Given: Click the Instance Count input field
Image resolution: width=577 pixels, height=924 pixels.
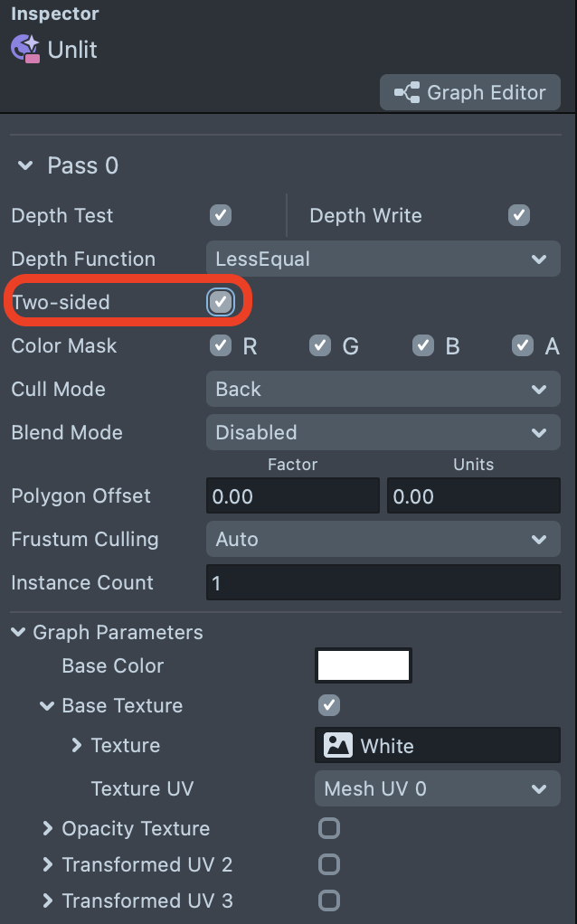Looking at the screenshot, I should pos(383,583).
